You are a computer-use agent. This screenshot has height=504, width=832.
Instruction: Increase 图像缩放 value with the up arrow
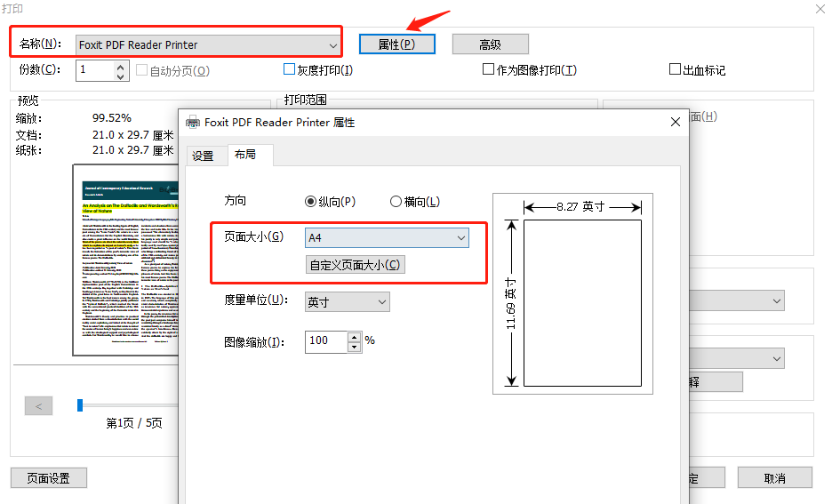pyautogui.click(x=355, y=336)
